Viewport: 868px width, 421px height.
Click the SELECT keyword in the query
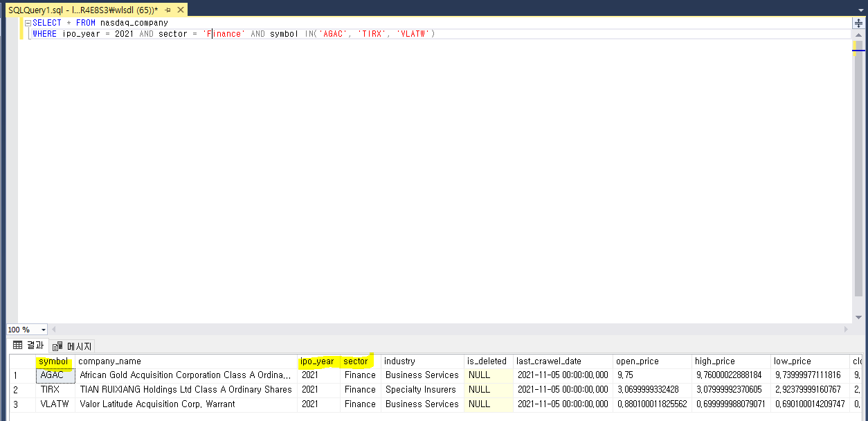point(47,23)
